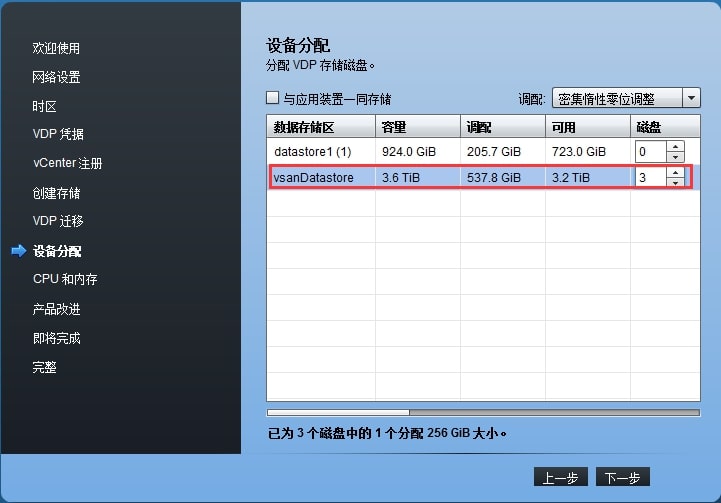721x503 pixels.
Task: Decrease disk count for datastore1 (1)
Action: pos(675,157)
